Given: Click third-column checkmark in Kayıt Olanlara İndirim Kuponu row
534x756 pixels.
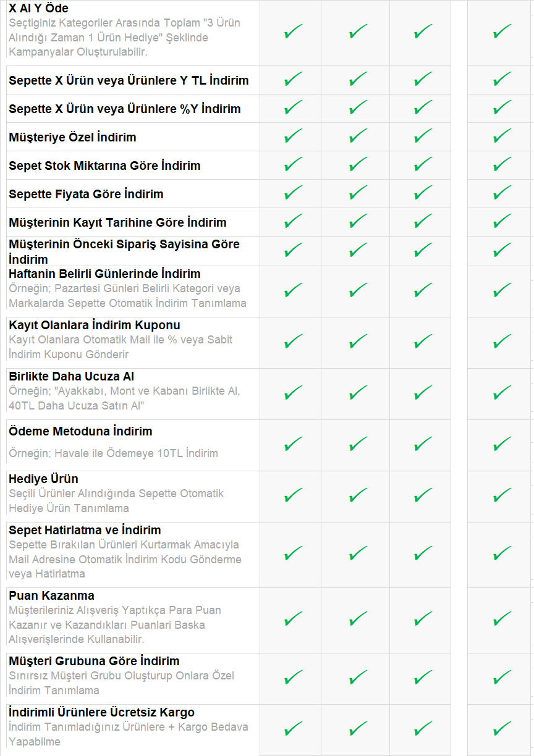Looking at the screenshot, I should click(423, 342).
